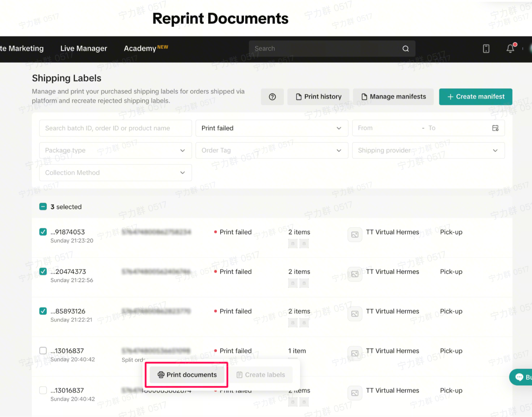Open the help question mark icon
Image resolution: width=532 pixels, height=417 pixels.
point(272,97)
